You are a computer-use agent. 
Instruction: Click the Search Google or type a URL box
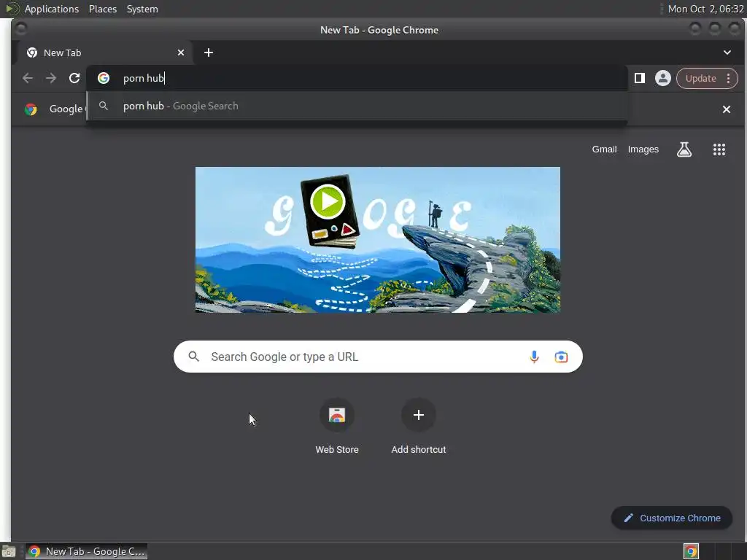click(378, 357)
